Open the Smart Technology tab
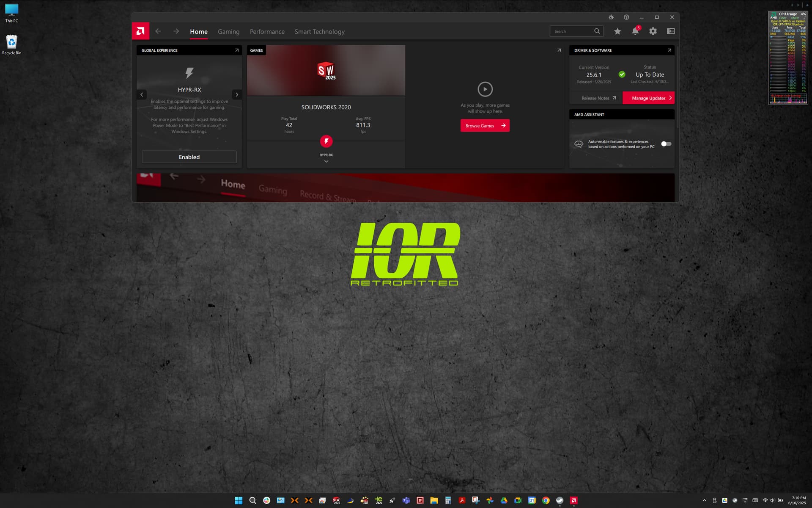The width and height of the screenshot is (812, 508). coord(319,32)
